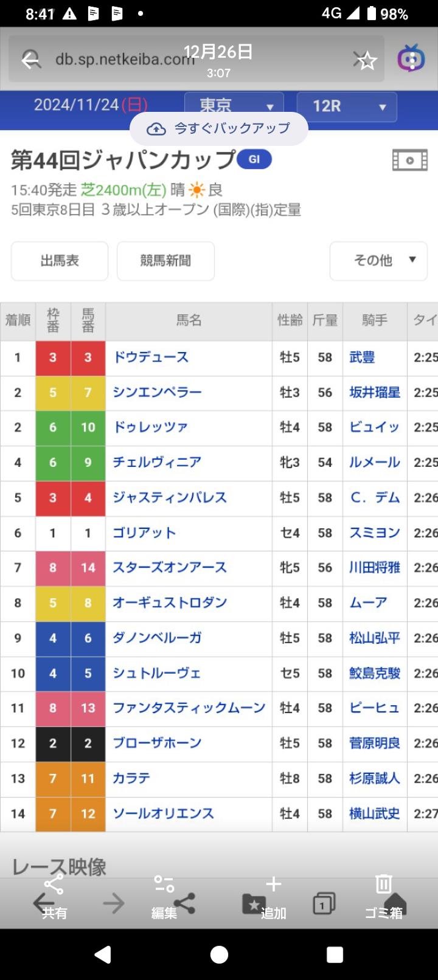Open the 東京 racecourse dropdown
The height and width of the screenshot is (980, 438).
coord(234,107)
